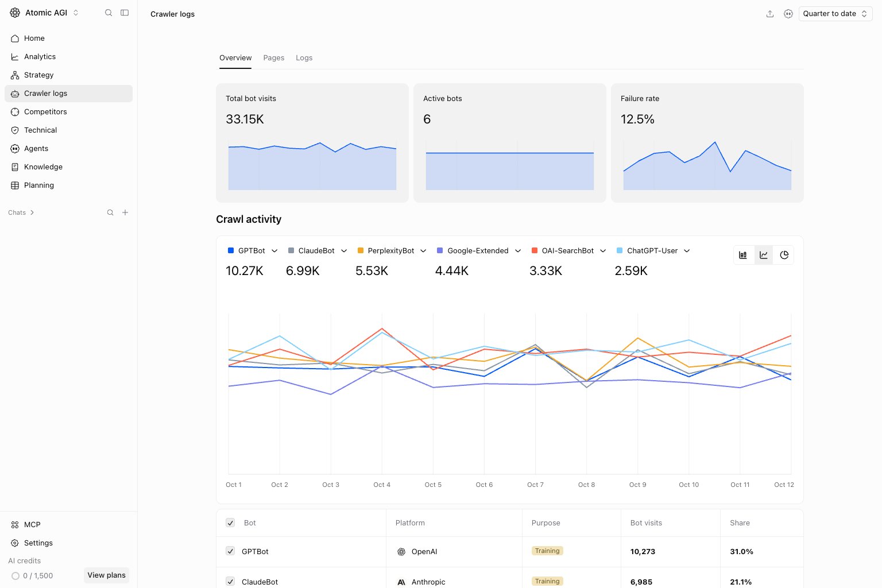Click the Atomic AGI logo icon
The width and height of the screenshot is (882, 588).
(15, 13)
